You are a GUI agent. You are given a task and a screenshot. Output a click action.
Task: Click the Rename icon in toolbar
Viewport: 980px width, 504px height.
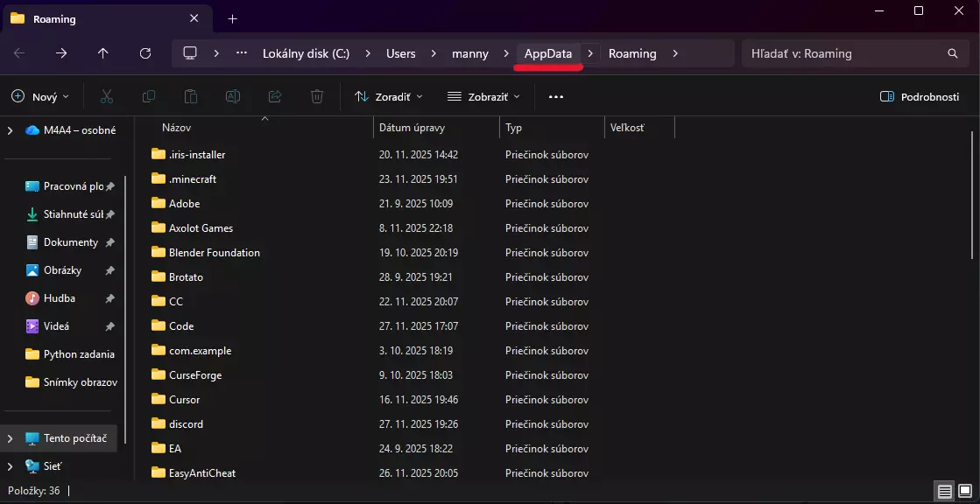(233, 96)
